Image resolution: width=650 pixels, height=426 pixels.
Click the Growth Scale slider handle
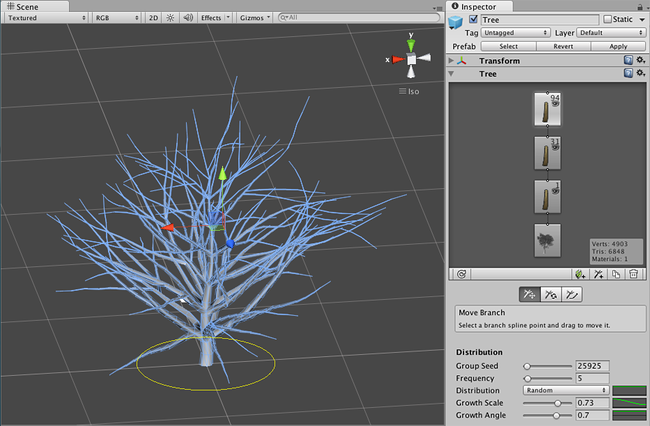point(557,402)
